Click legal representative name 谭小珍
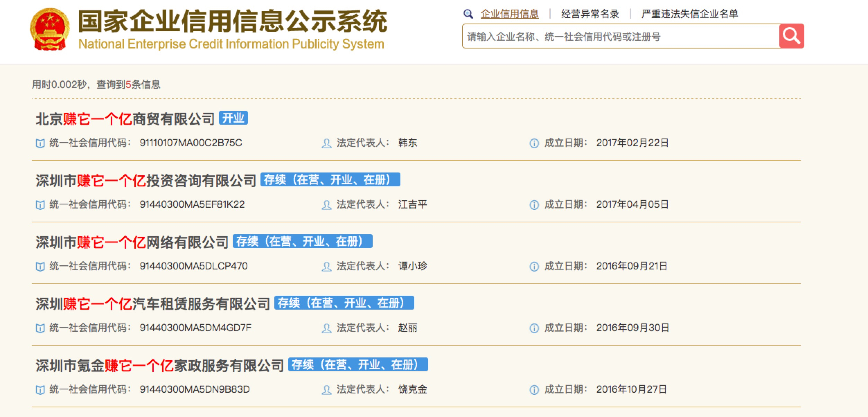This screenshot has width=868, height=417. [413, 266]
